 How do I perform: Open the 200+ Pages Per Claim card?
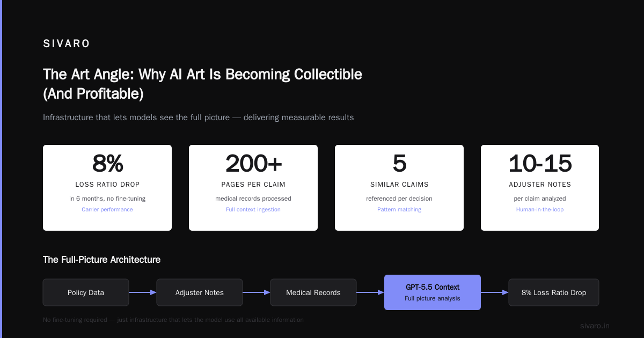253,188
